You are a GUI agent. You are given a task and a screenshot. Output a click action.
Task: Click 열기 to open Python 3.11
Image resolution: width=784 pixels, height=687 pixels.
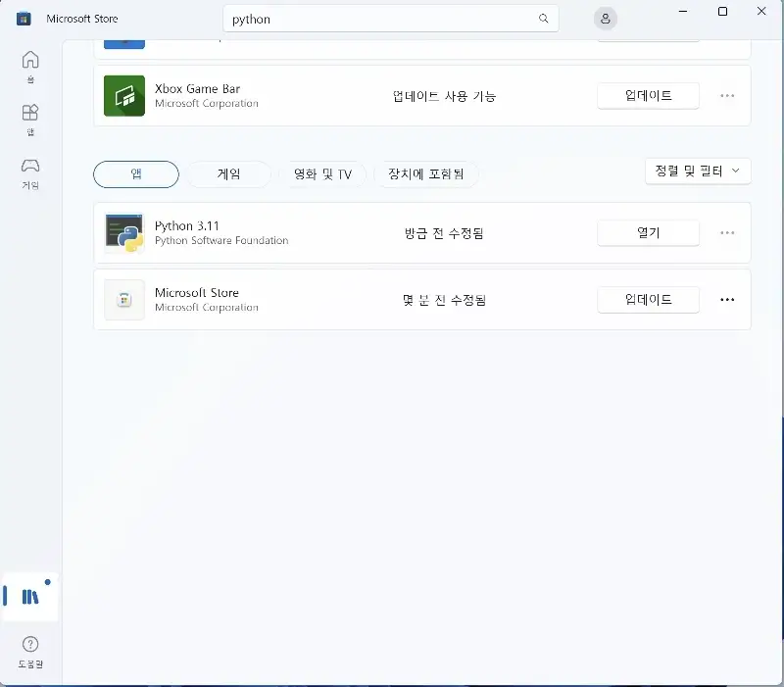(648, 232)
